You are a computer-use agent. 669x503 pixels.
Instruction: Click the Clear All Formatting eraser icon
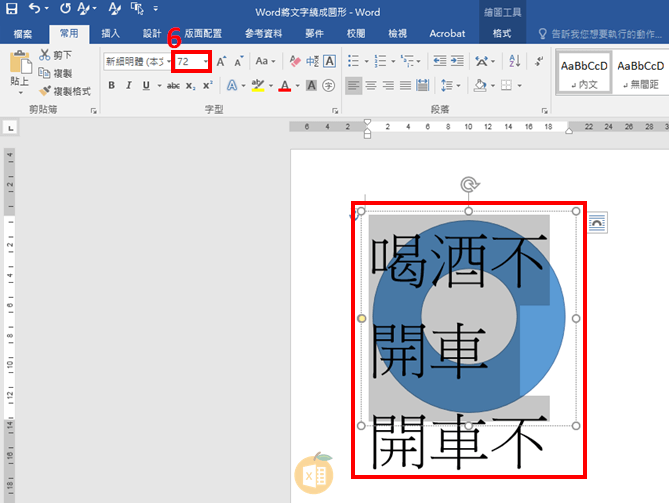tap(295, 62)
